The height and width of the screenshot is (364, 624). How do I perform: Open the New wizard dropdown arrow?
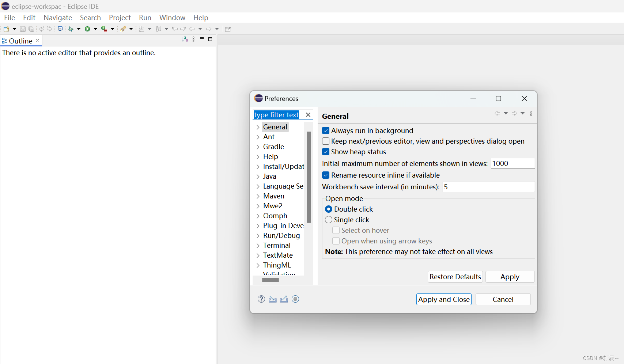[14, 29]
